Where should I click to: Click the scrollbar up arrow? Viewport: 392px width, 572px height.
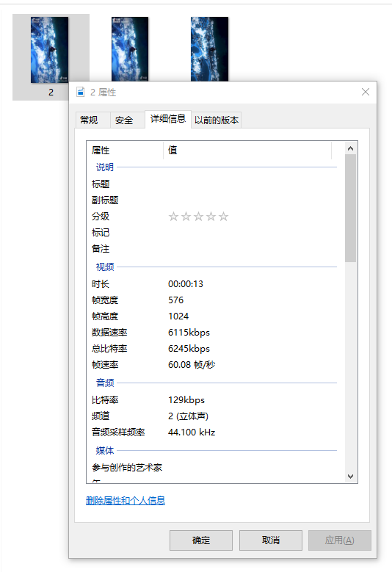[x=351, y=148]
